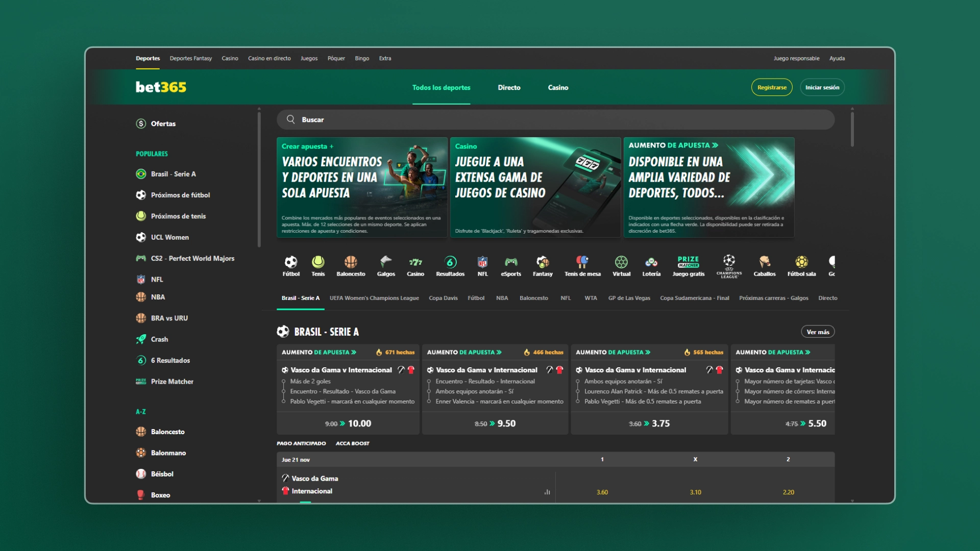
Task: Click the match statistics bar icon
Action: (x=547, y=492)
